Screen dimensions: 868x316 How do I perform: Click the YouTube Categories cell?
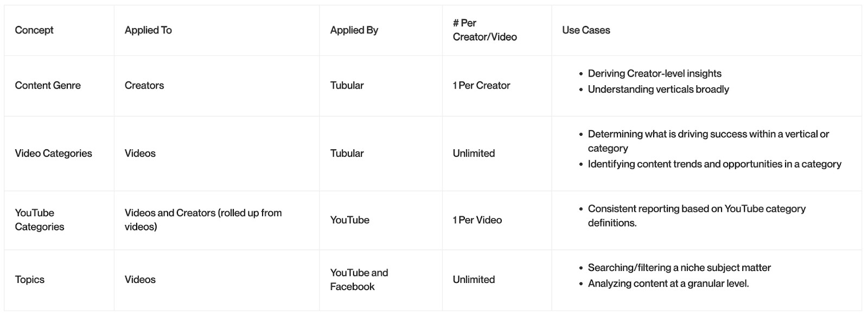40,220
